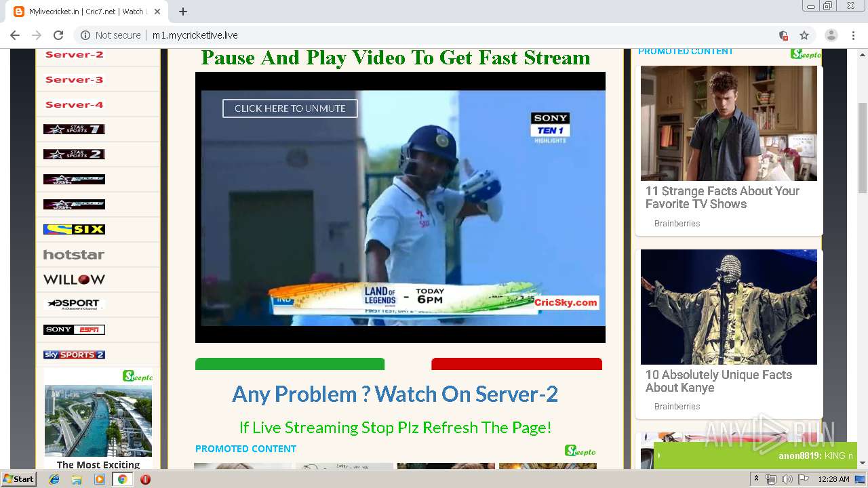Click the Speepto logo in right promoted content
The height and width of the screenshot is (488, 868).
coord(806,54)
